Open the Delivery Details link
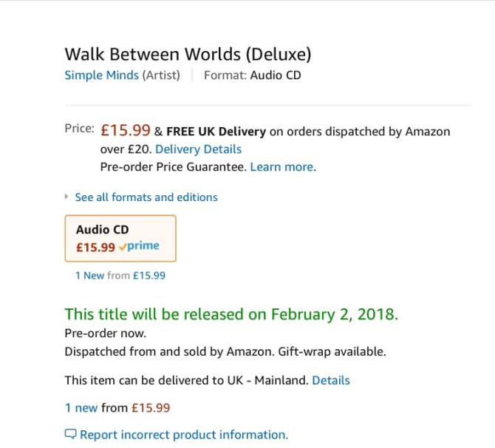 click(198, 149)
